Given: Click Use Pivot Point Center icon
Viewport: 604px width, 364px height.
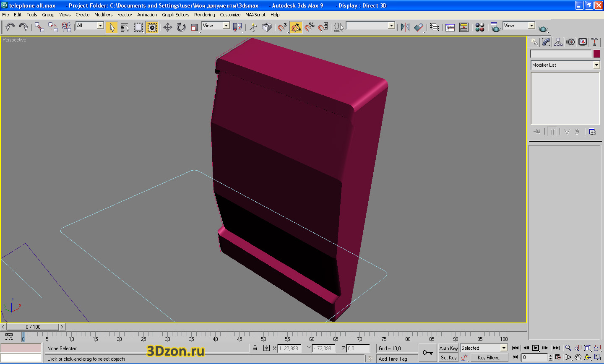Looking at the screenshot, I should click(237, 27).
